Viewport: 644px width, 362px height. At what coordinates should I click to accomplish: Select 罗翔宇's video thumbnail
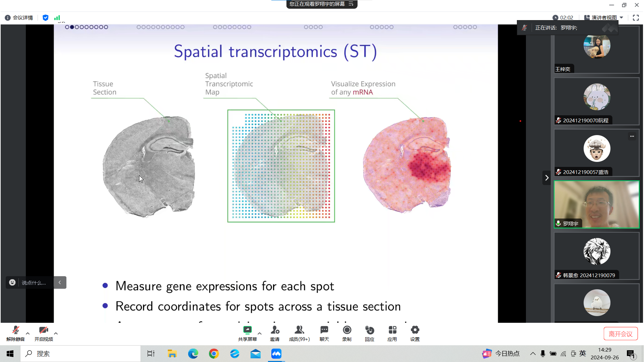[x=596, y=204]
